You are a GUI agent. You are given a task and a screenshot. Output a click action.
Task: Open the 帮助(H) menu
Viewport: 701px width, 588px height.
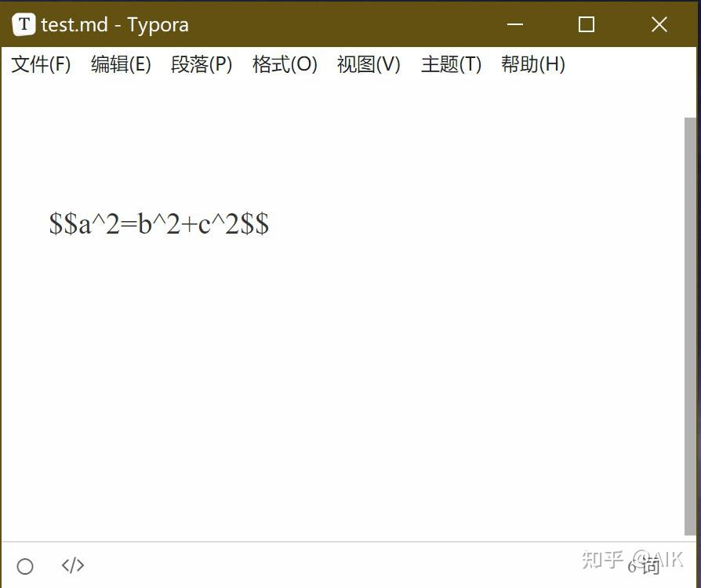click(533, 65)
